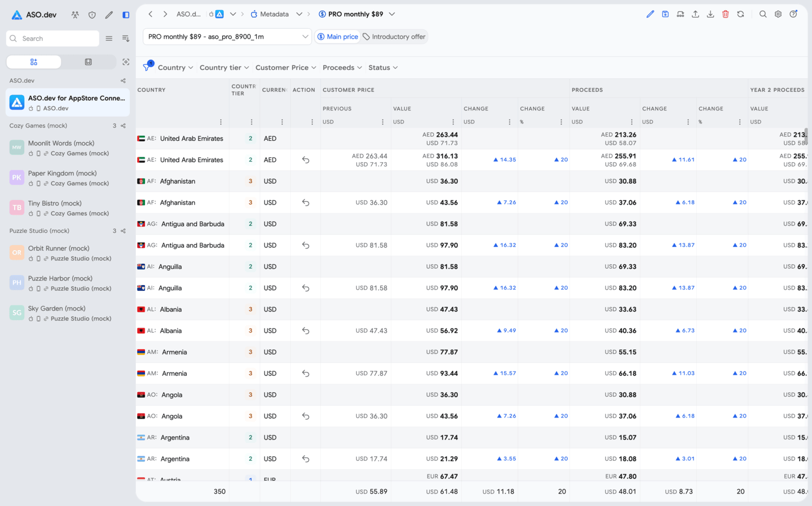
Task: Select the Introductory offer tab
Action: click(x=394, y=37)
